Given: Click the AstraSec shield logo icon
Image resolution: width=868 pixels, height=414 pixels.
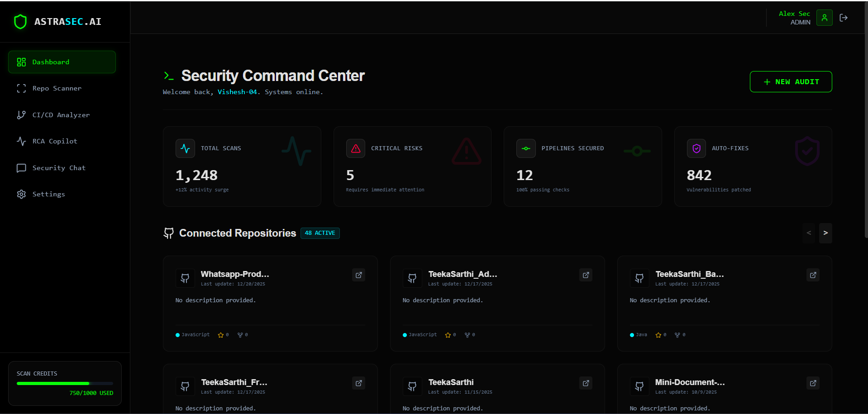Looking at the screenshot, I should (x=20, y=21).
